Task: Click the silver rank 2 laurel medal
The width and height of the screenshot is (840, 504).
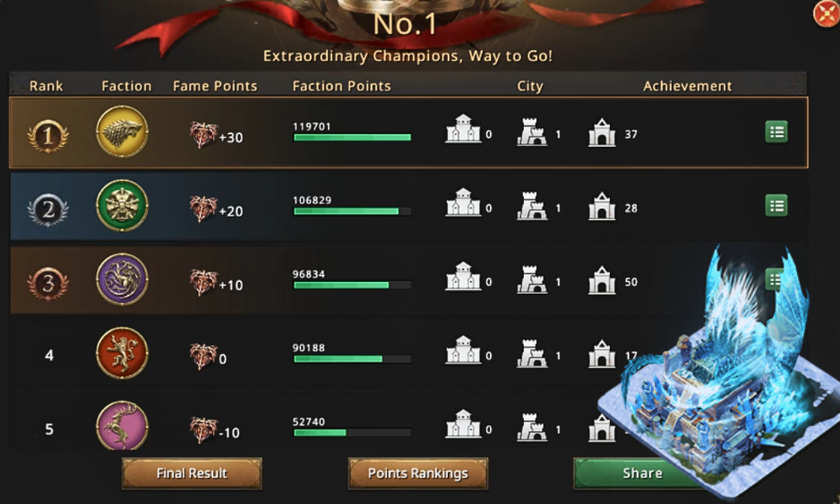Action: pos(47,209)
